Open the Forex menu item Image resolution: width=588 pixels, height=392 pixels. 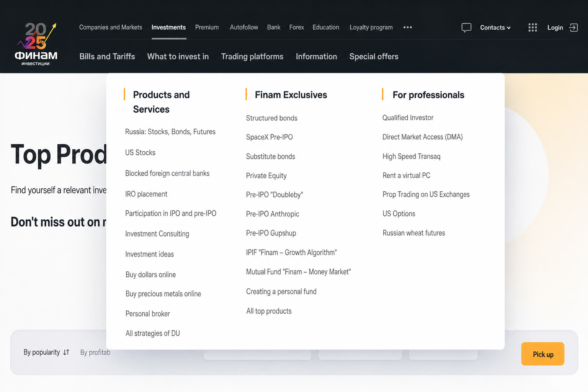pyautogui.click(x=297, y=27)
